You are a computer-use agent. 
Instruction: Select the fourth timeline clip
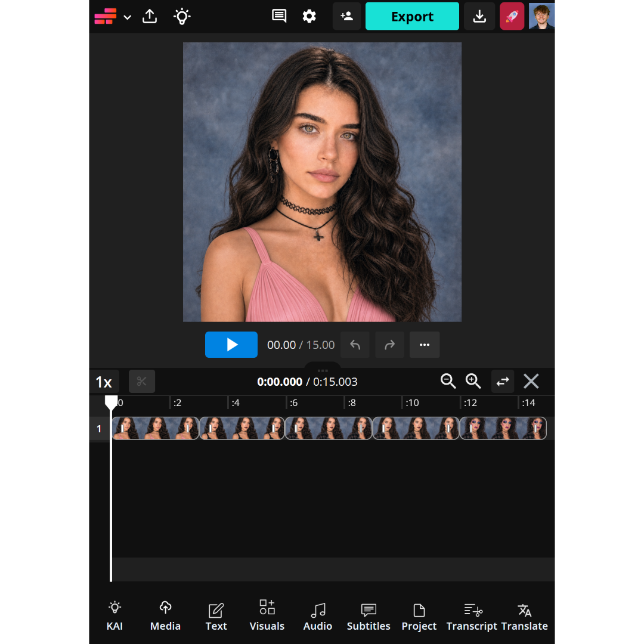click(x=416, y=428)
